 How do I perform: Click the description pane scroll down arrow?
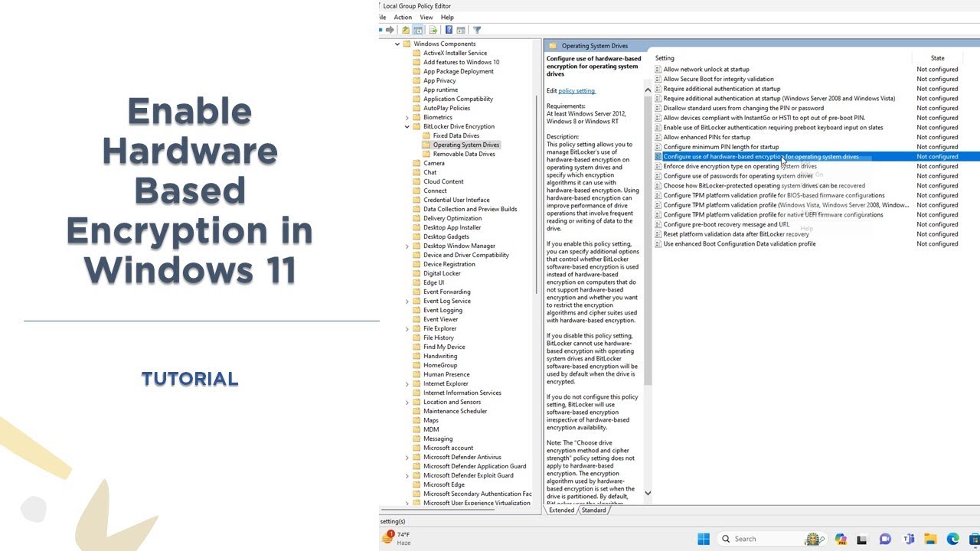tap(648, 494)
